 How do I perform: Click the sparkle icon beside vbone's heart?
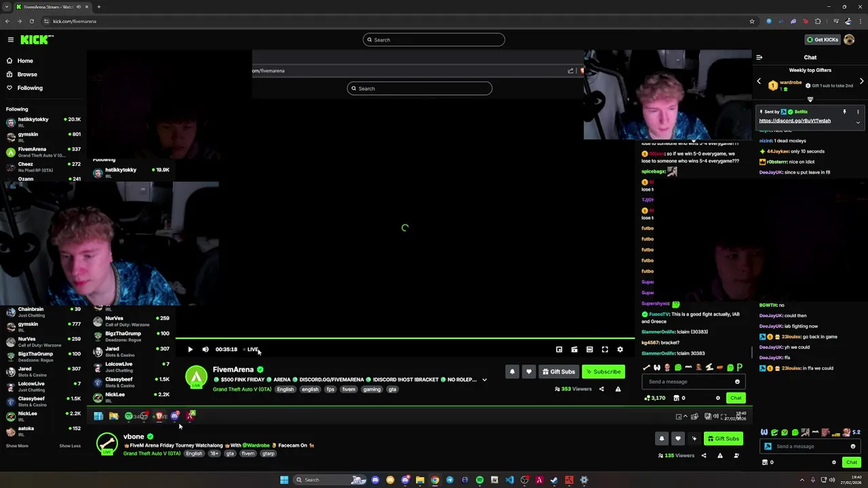click(694, 439)
